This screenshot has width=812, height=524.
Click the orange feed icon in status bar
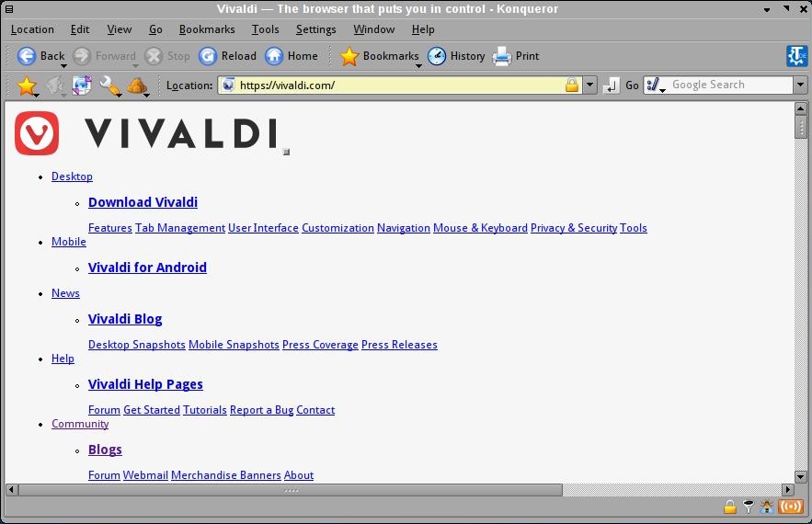point(791,506)
